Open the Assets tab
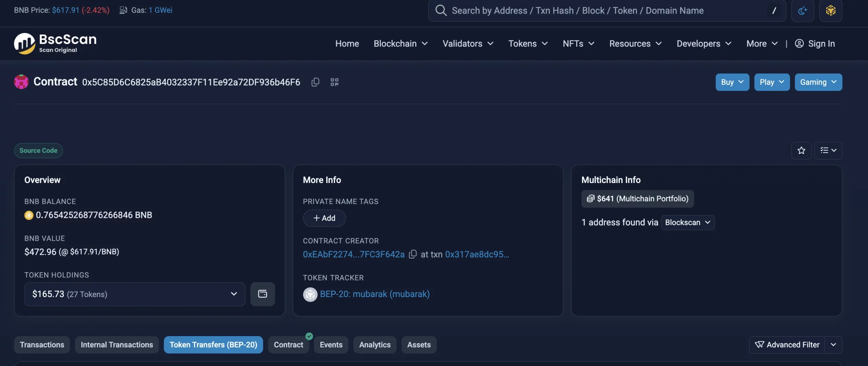The image size is (868, 366). tap(419, 345)
